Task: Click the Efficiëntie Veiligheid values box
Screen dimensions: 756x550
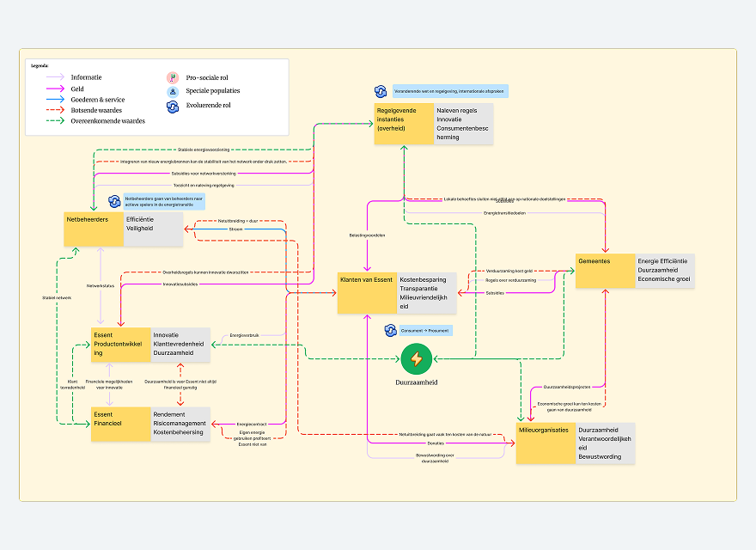Action: click(x=153, y=229)
